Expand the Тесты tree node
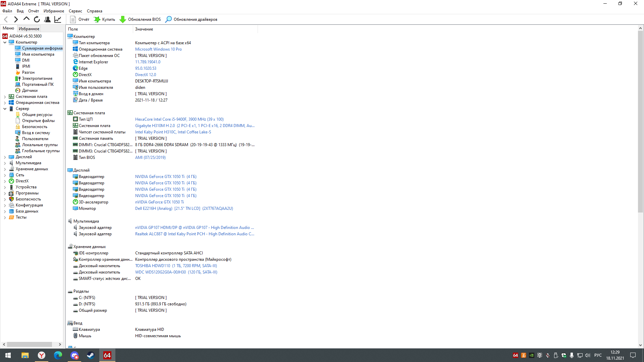This screenshot has height=362, width=644. click(5, 217)
